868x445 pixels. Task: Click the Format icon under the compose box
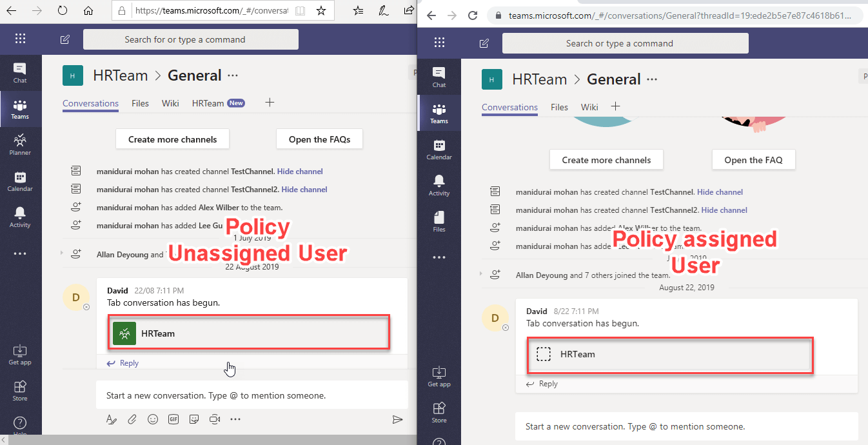[x=112, y=419]
